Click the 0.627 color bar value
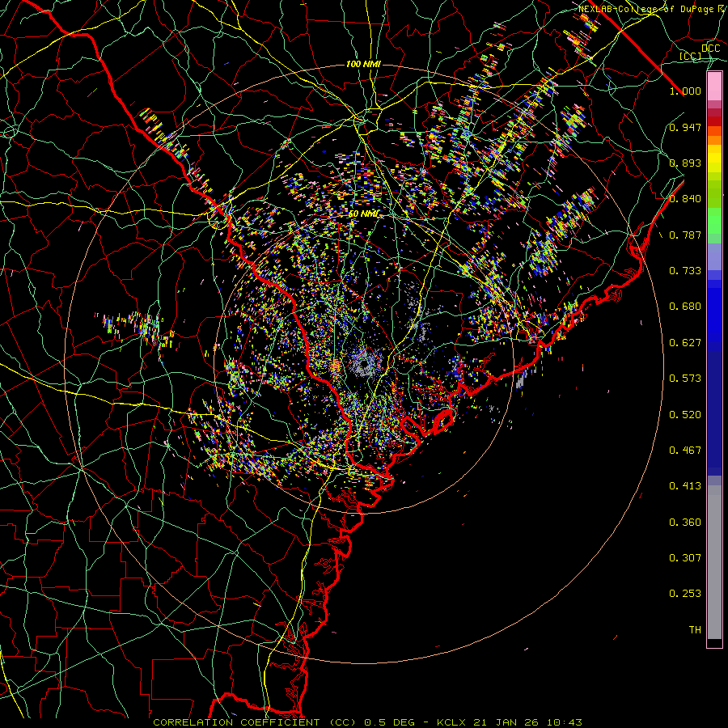 (x=685, y=343)
